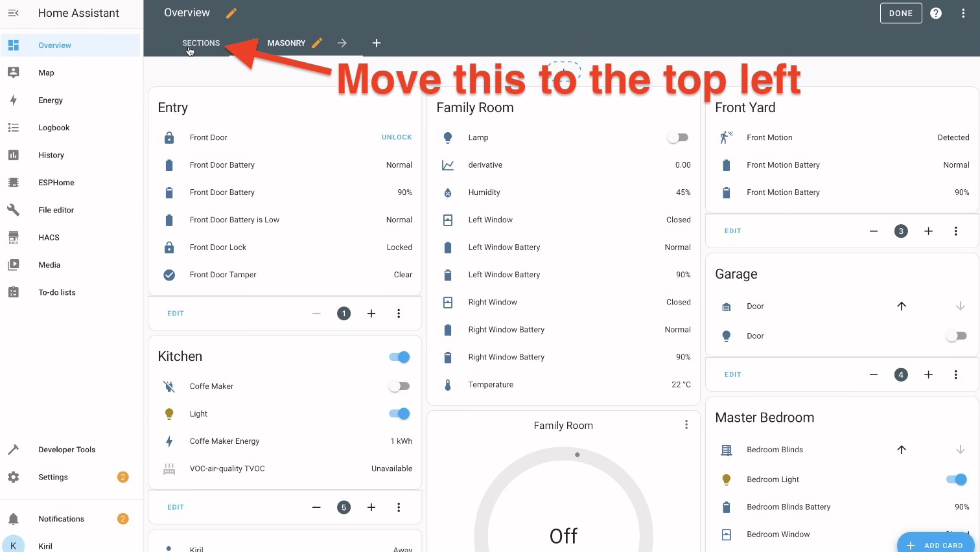Open the Logbook page
980x552 pixels.
(71, 128)
